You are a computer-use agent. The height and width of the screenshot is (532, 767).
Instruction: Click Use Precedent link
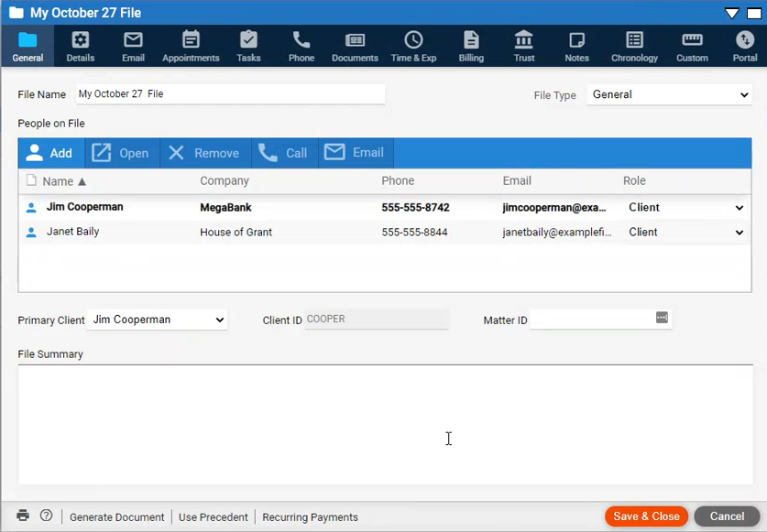coord(214,516)
